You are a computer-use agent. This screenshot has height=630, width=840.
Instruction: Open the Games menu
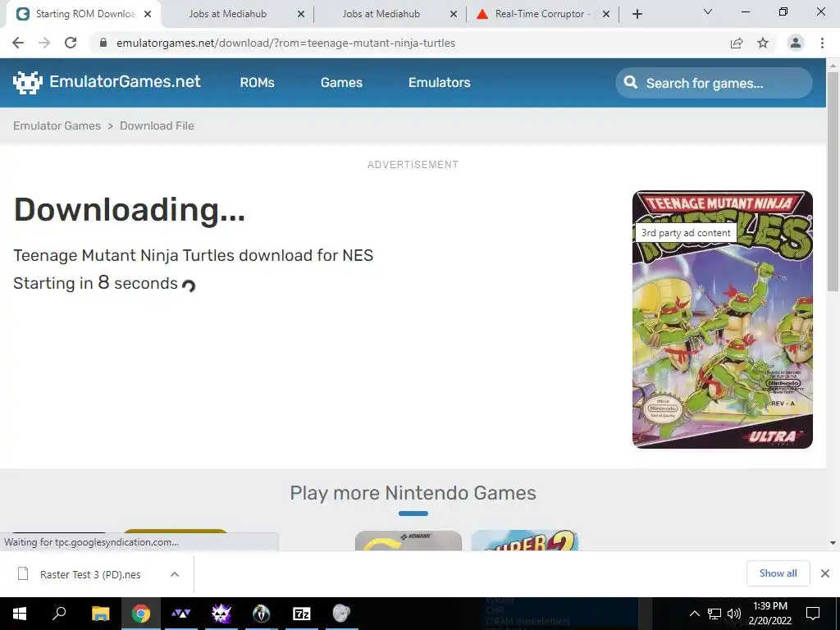341,83
